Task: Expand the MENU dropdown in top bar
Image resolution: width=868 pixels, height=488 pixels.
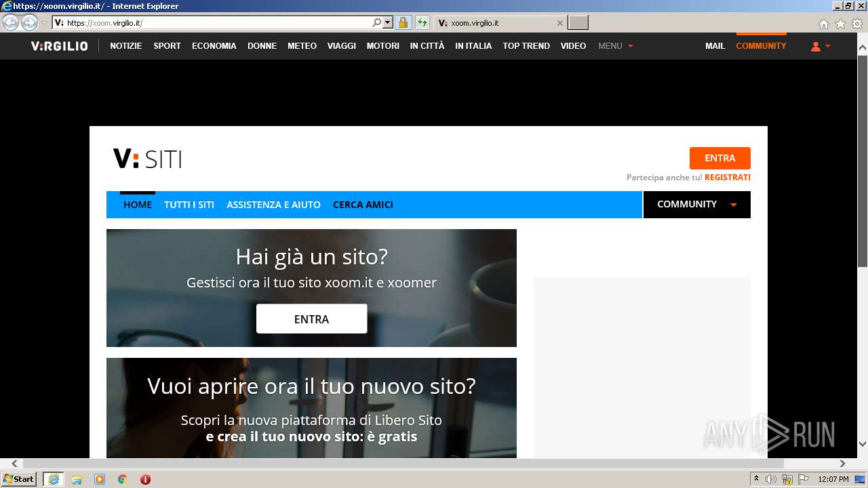Action: point(616,46)
